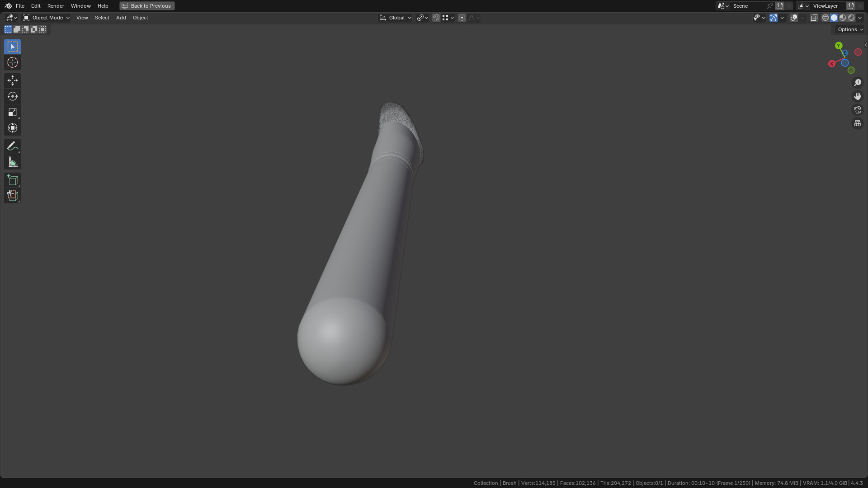Toggle the camera view icon
The image size is (868, 488).
click(858, 110)
